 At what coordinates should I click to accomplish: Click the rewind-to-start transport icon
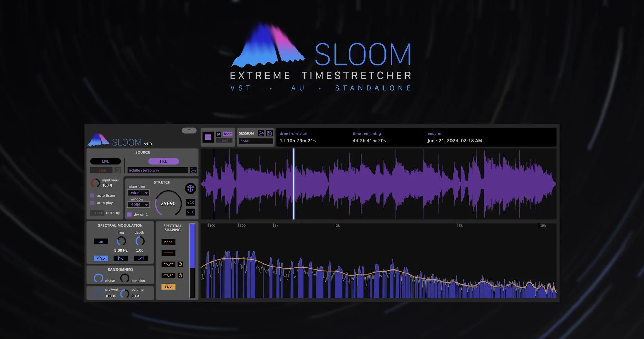click(x=218, y=134)
